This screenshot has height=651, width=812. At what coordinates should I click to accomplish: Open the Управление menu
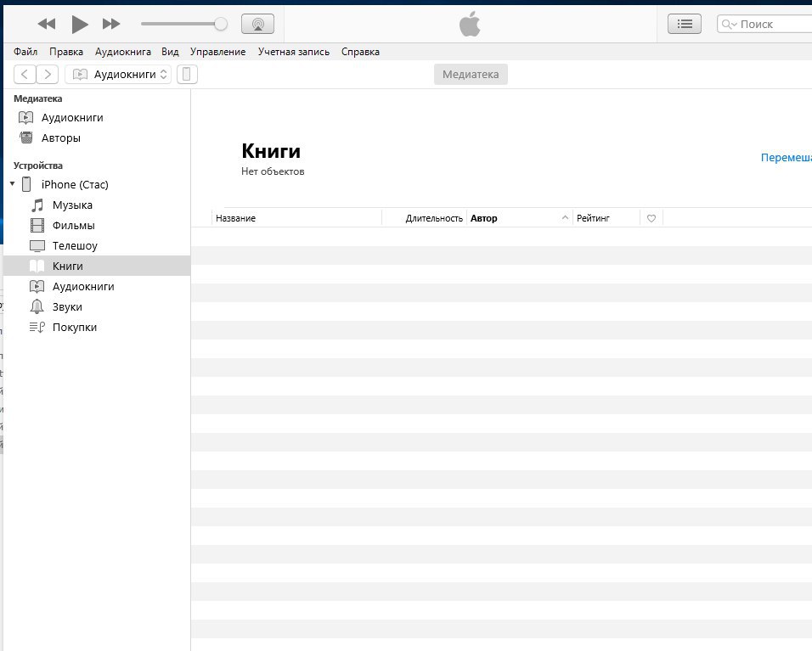217,52
